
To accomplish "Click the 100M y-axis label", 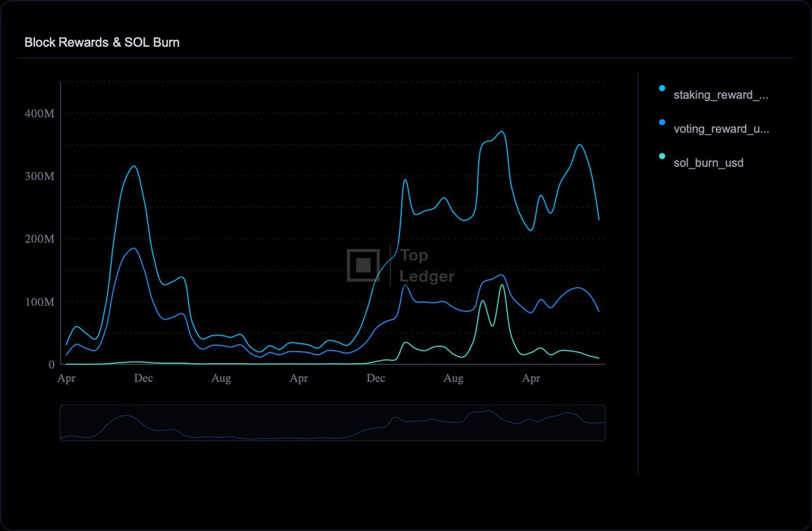I will [40, 302].
